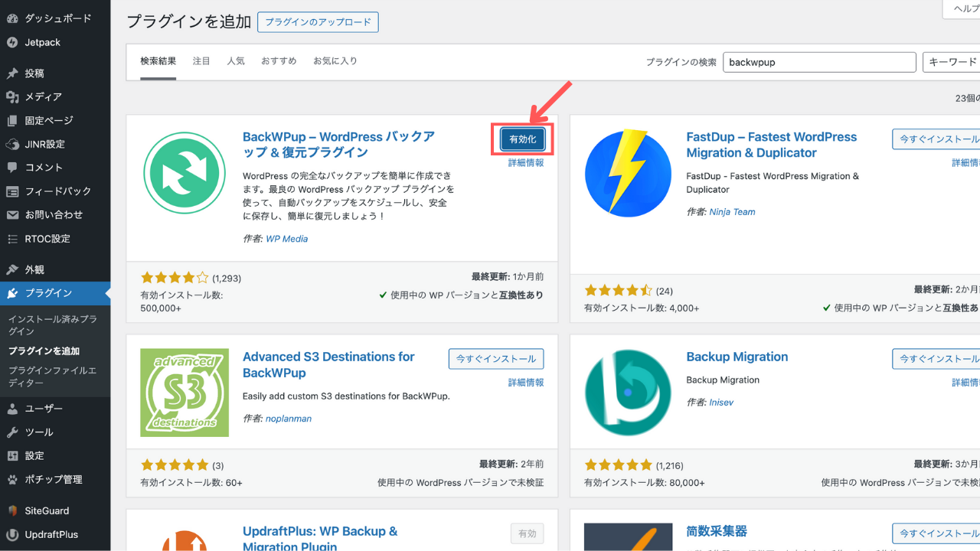Open 詳細情報 link for BackWPup
Image resolution: width=980 pixels, height=551 pixels.
526,163
